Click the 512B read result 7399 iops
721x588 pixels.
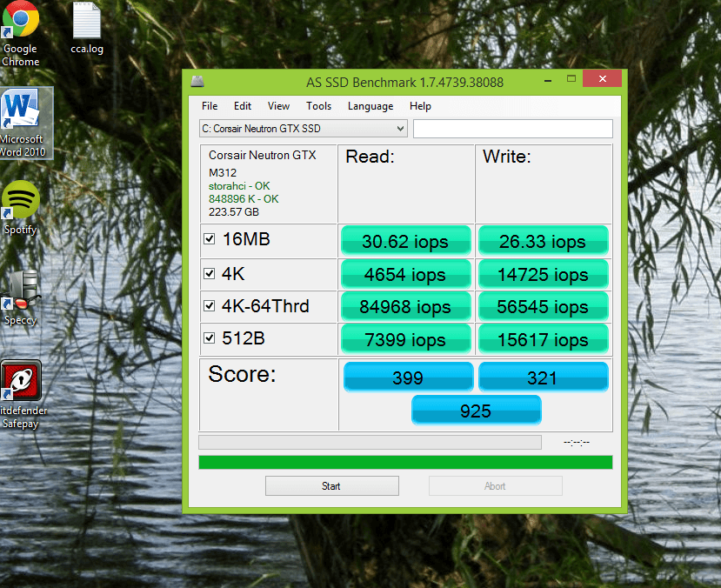pyautogui.click(x=405, y=339)
